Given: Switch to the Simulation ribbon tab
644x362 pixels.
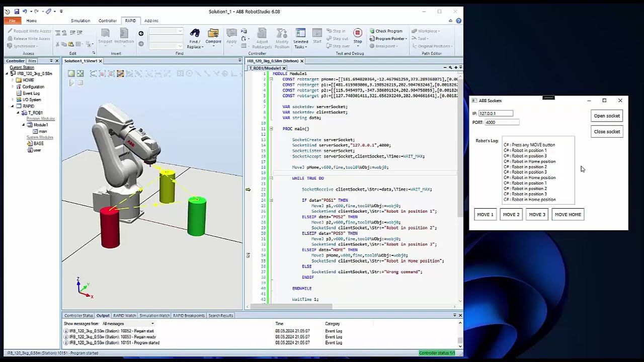Looking at the screenshot, I should 80,21.
